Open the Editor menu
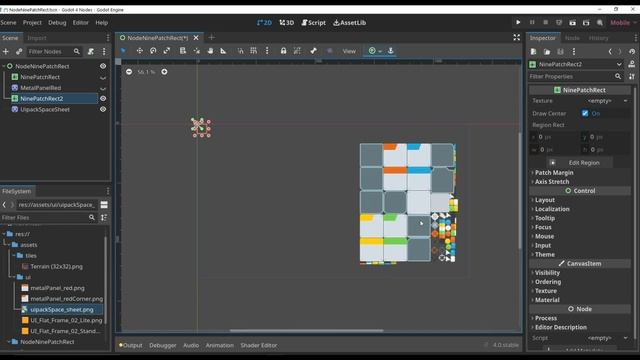Image resolution: width=640 pixels, height=360 pixels. click(80, 23)
